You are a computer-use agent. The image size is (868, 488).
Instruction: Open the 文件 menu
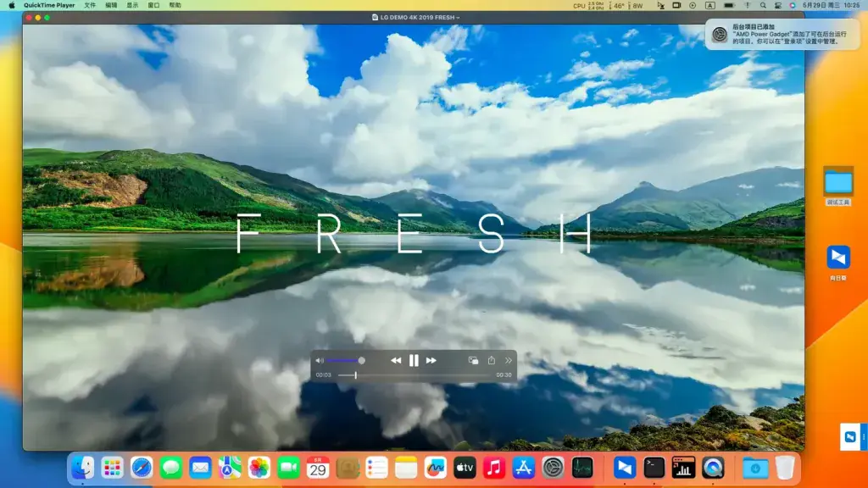point(90,6)
